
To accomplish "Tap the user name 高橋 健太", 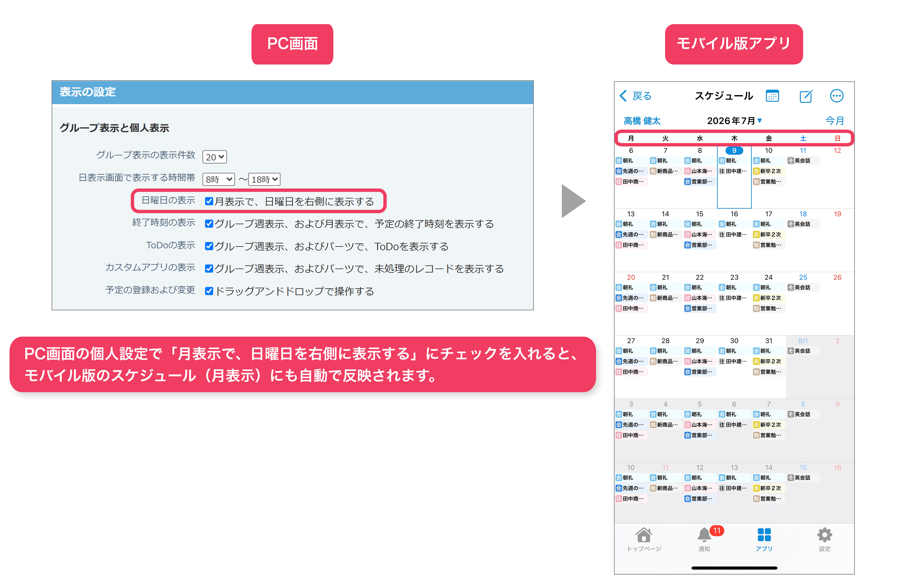I will 642,121.
